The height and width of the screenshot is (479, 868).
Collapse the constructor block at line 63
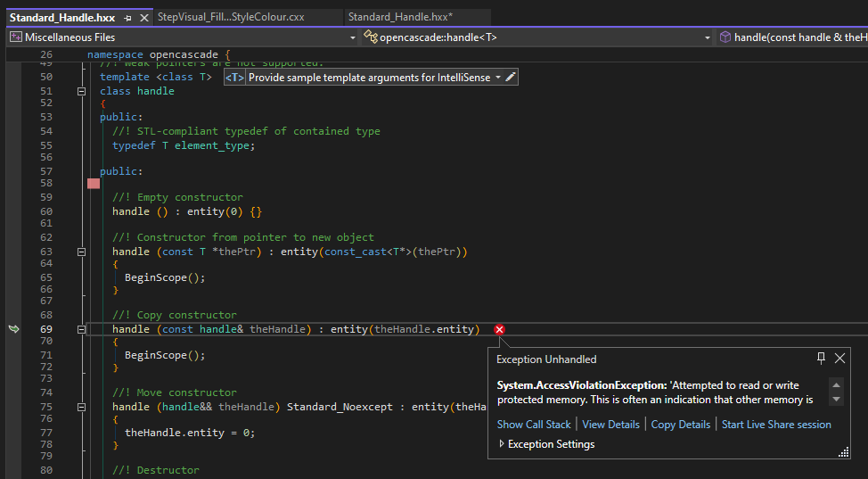tap(81, 252)
